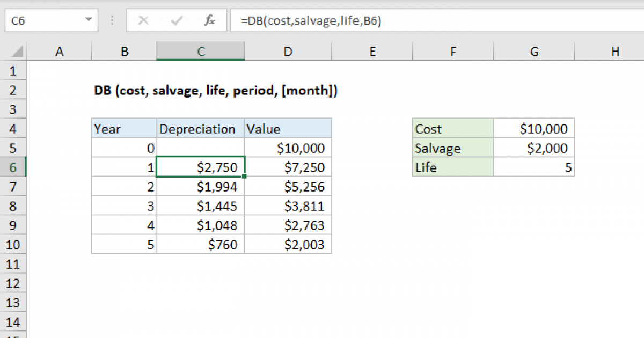Select the Depreciation column header cell
The width and height of the screenshot is (644, 338).
pyautogui.click(x=200, y=128)
